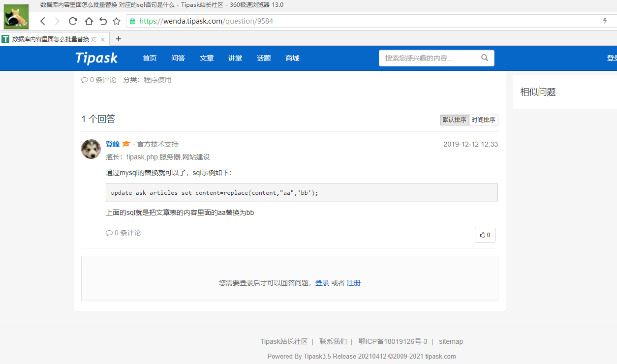Click the browser forward arrow

pyautogui.click(x=57, y=21)
